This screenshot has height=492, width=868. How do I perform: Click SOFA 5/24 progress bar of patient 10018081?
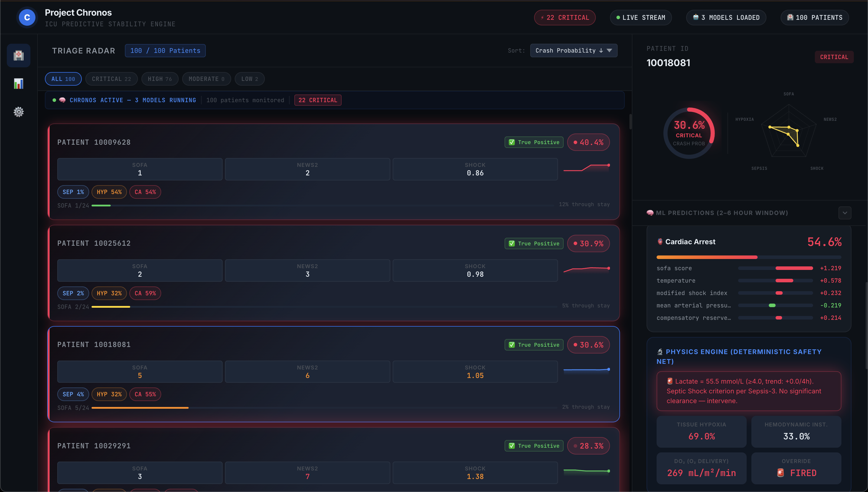pos(140,408)
